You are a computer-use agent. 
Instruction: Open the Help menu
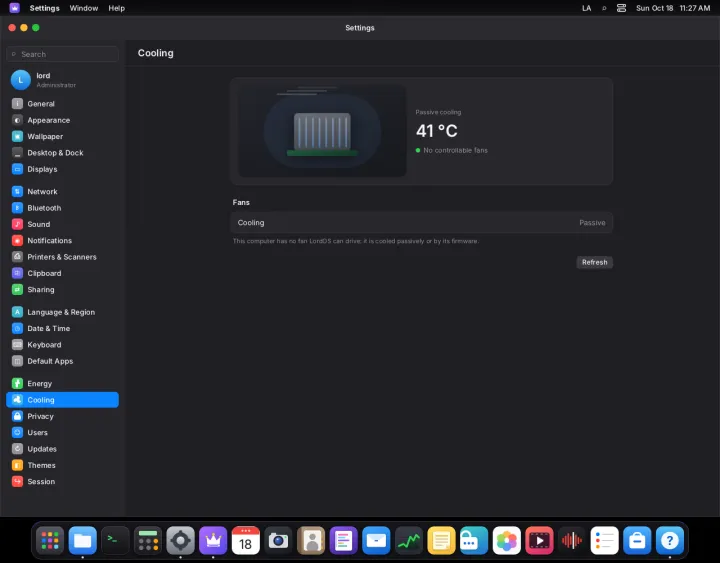pos(117,8)
